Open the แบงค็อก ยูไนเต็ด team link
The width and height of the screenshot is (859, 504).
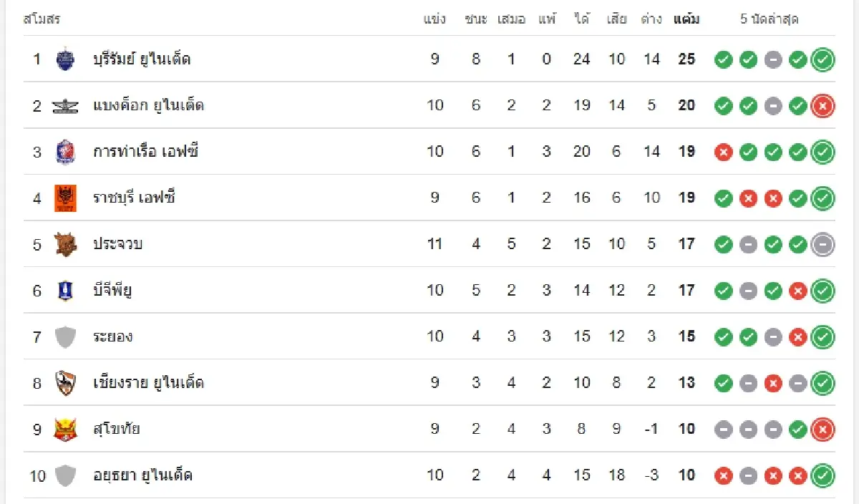point(148,106)
